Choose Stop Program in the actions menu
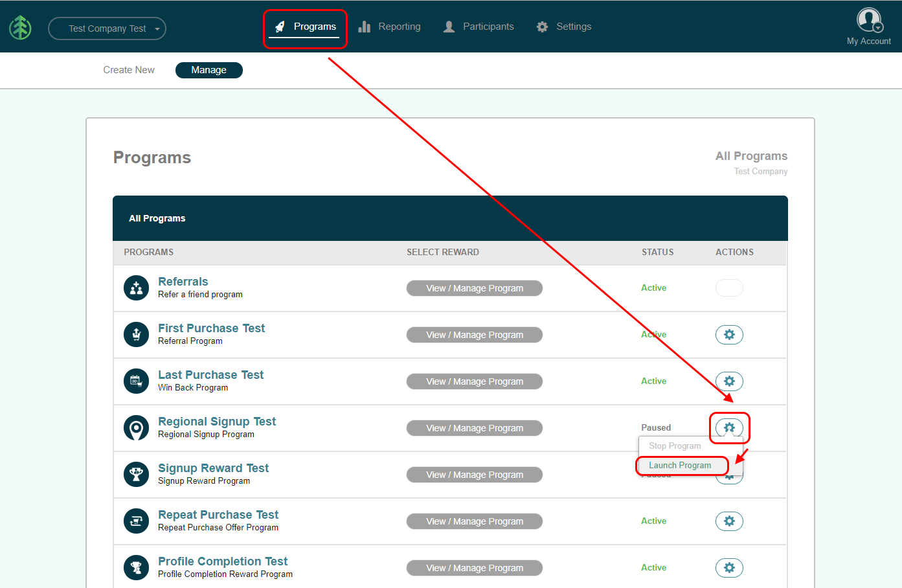Image resolution: width=902 pixels, height=588 pixels. coord(675,446)
